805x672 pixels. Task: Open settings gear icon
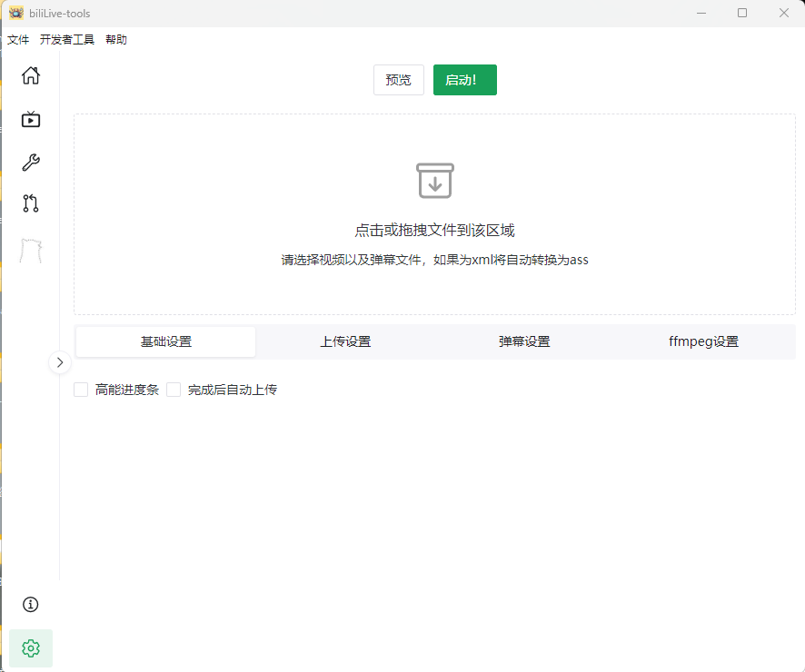(31, 648)
